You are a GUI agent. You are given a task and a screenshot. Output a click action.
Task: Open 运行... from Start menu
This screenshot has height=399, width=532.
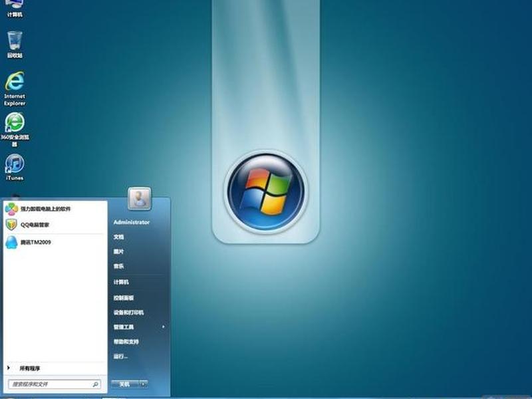click(x=120, y=356)
